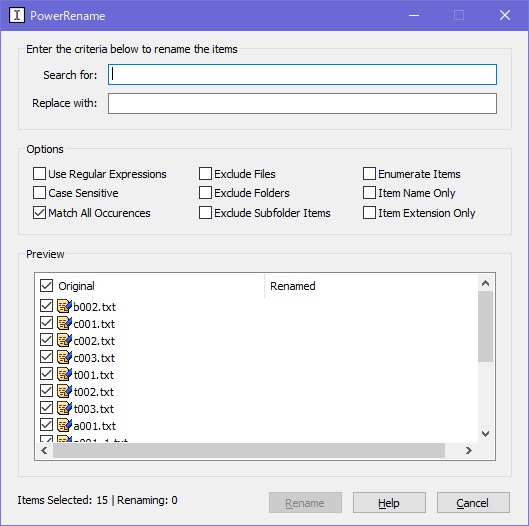Click the PowerRename title bar icon
The height and width of the screenshot is (526, 529).
pyautogui.click(x=17, y=15)
